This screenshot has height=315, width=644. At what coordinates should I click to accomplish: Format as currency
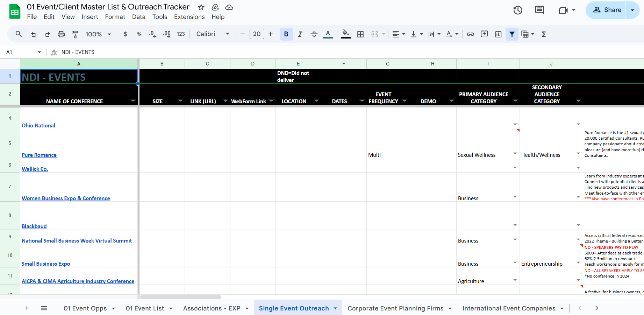point(125,34)
